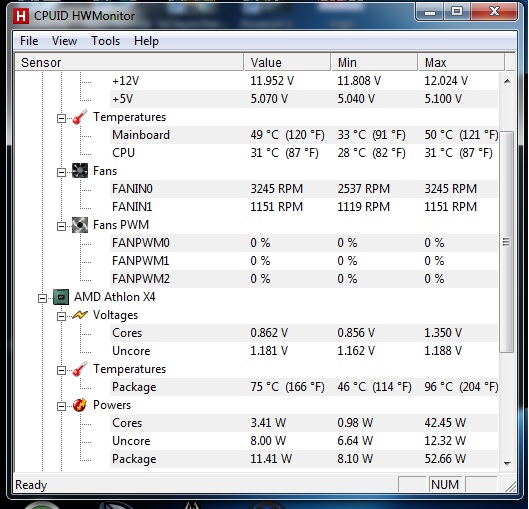Viewport: 529px width, 509px height.
Task: Click the 96 °C (204 °F) max value
Action: pos(461,387)
